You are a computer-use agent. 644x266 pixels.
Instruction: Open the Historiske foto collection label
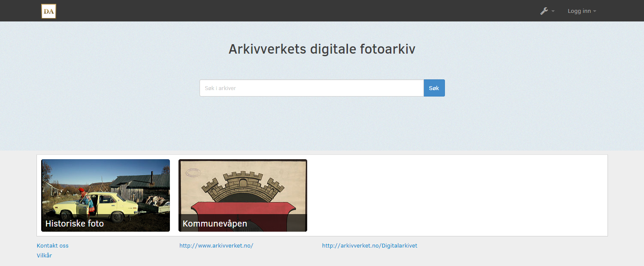pos(75,224)
